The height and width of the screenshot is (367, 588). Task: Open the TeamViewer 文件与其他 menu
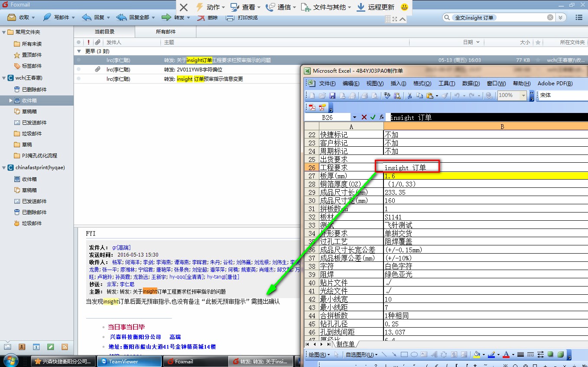click(326, 7)
